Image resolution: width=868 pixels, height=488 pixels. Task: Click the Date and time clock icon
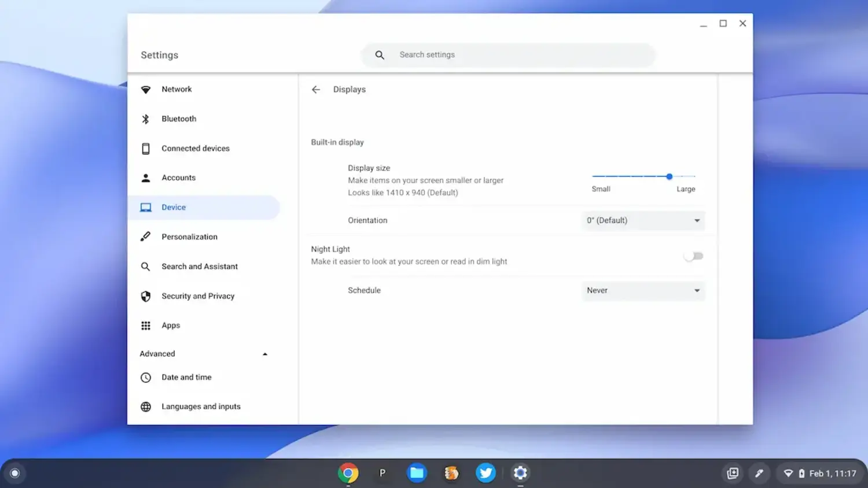click(146, 378)
